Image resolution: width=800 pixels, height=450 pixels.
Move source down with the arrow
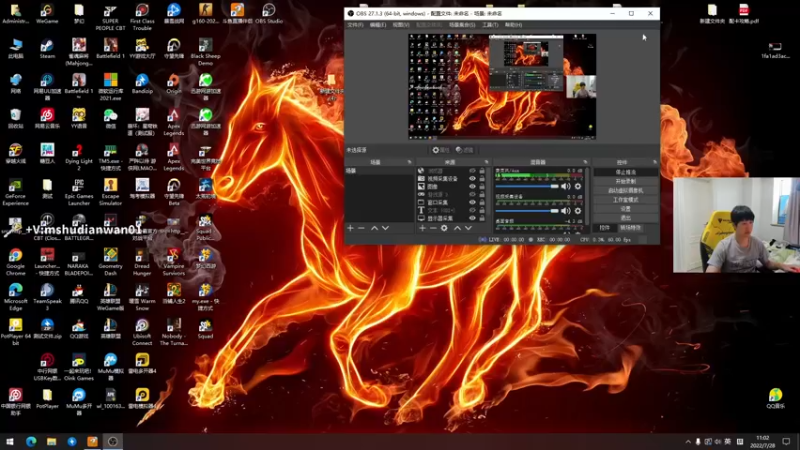pyautogui.click(x=468, y=228)
